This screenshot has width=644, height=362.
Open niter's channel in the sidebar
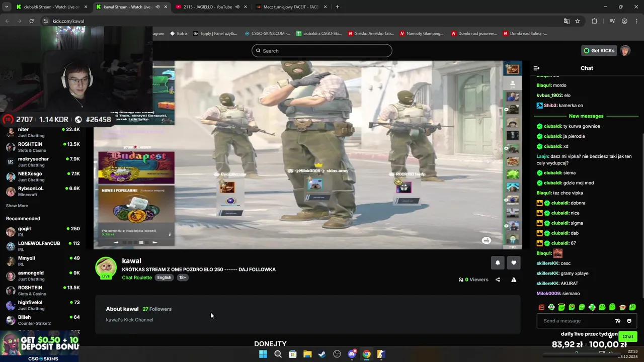coord(43,132)
